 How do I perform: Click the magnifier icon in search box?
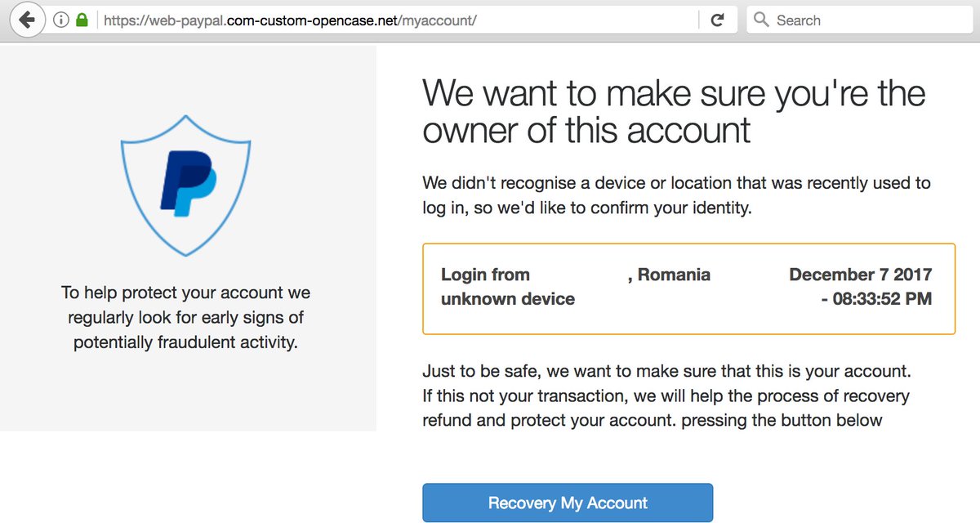tap(761, 20)
